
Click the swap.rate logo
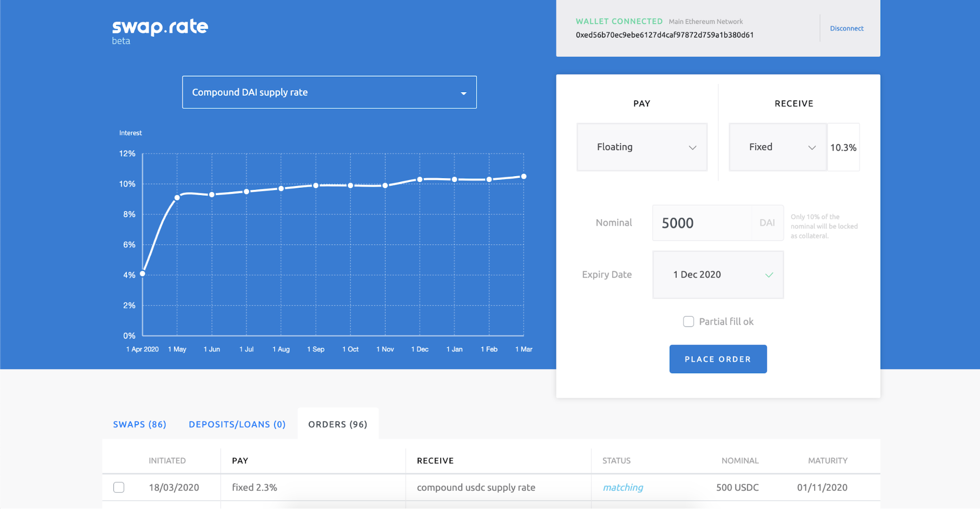coord(160,27)
